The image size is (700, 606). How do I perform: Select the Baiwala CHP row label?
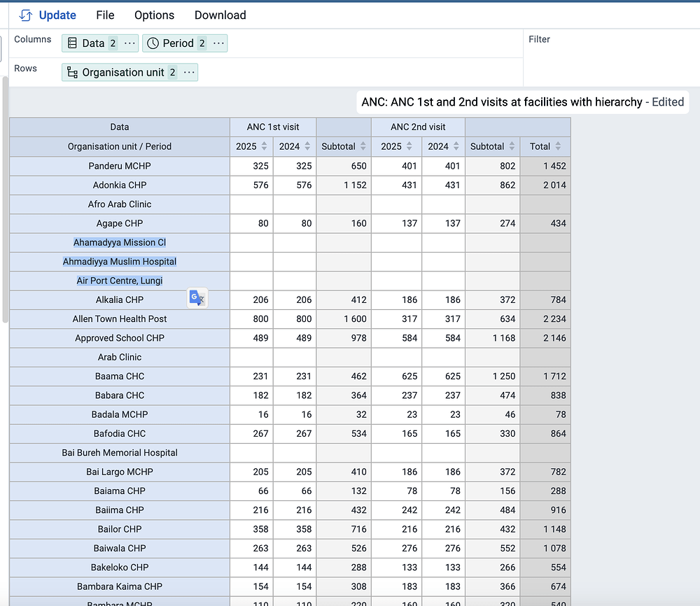[x=120, y=549]
